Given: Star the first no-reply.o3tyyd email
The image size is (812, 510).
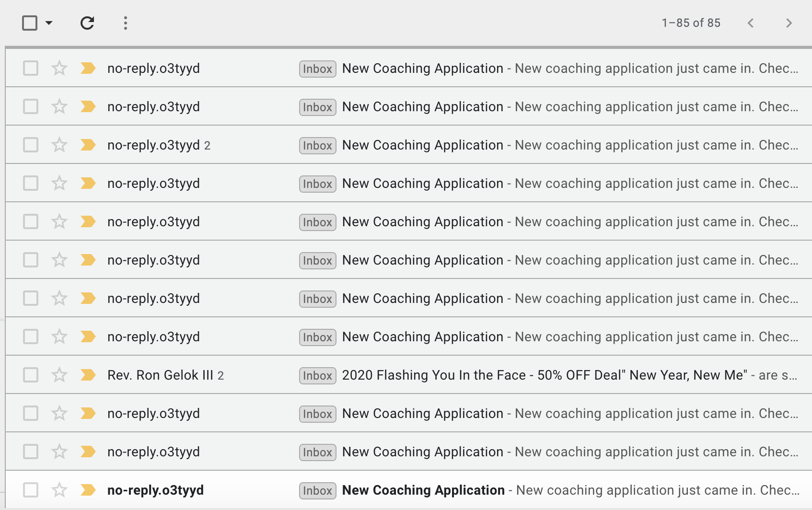Looking at the screenshot, I should click(59, 68).
